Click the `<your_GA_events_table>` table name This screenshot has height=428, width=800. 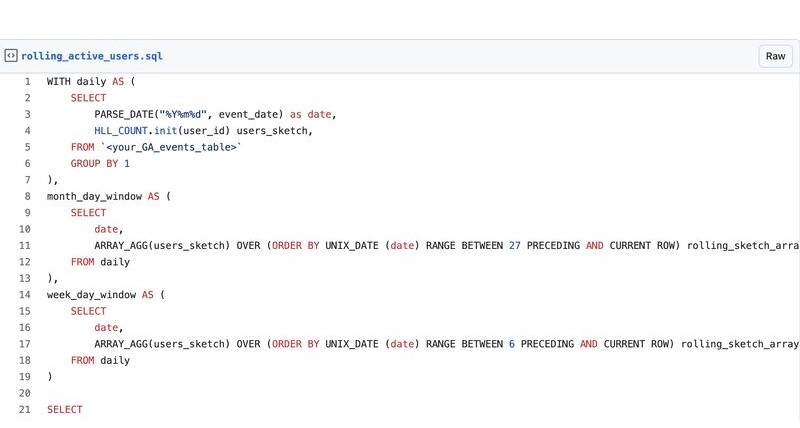pos(171,147)
